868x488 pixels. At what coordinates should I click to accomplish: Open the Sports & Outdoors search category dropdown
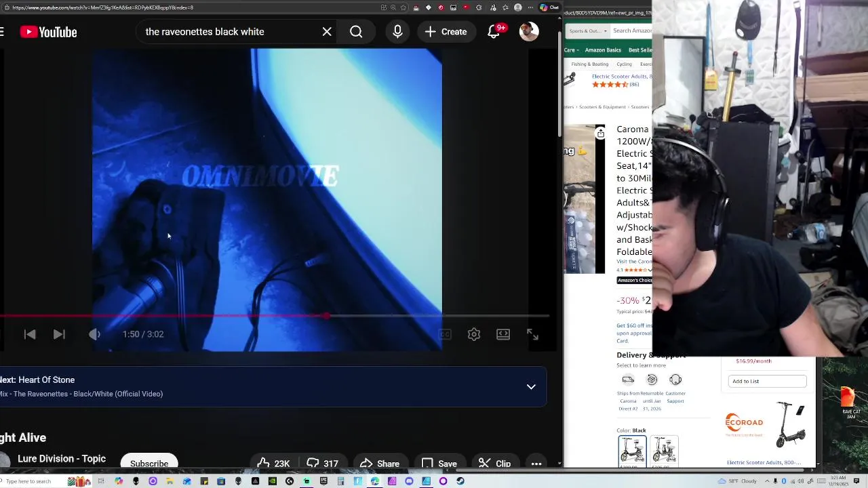[x=587, y=30]
